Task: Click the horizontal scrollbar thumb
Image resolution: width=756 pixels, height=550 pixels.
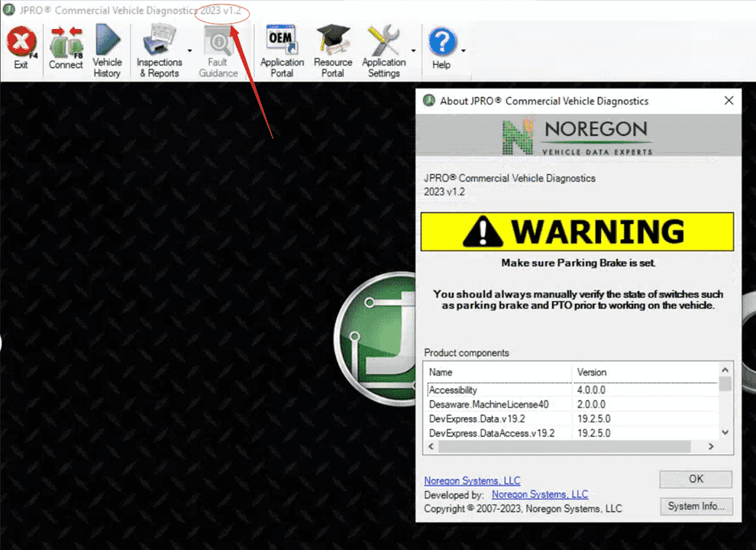Action: point(564,447)
